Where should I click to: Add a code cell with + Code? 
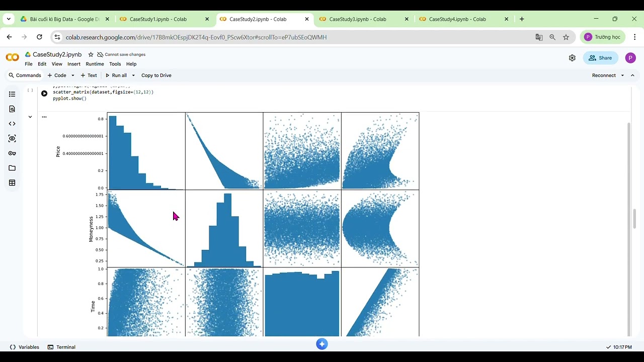tap(57, 75)
